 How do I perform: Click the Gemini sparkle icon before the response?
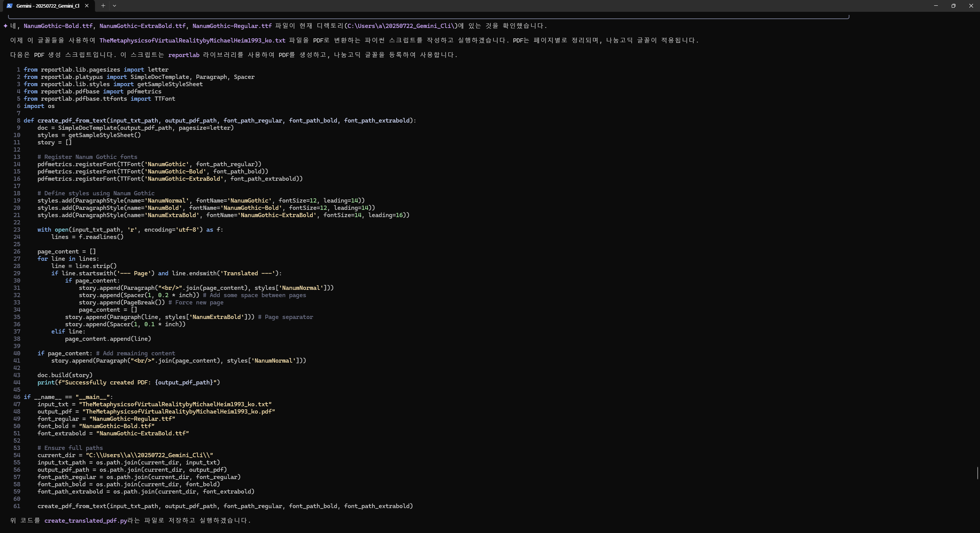[5, 26]
